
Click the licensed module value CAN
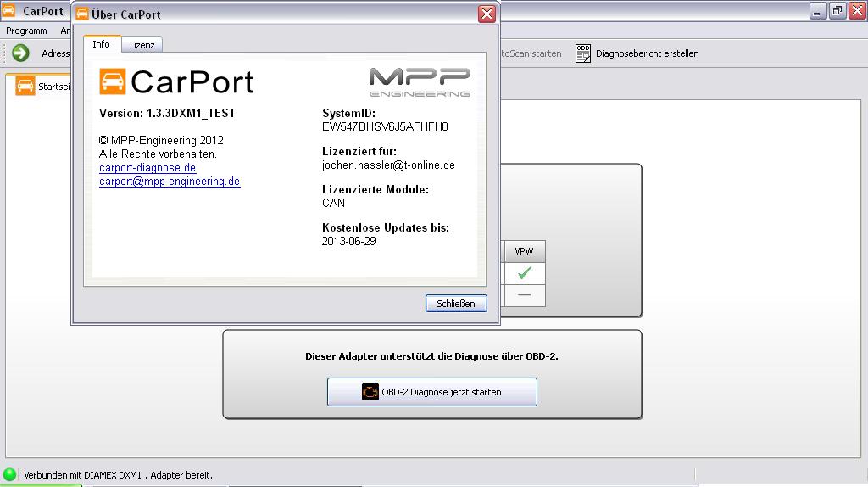coord(333,203)
